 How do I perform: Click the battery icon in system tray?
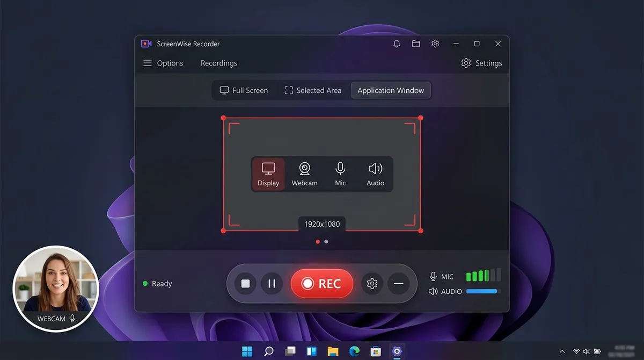597,351
